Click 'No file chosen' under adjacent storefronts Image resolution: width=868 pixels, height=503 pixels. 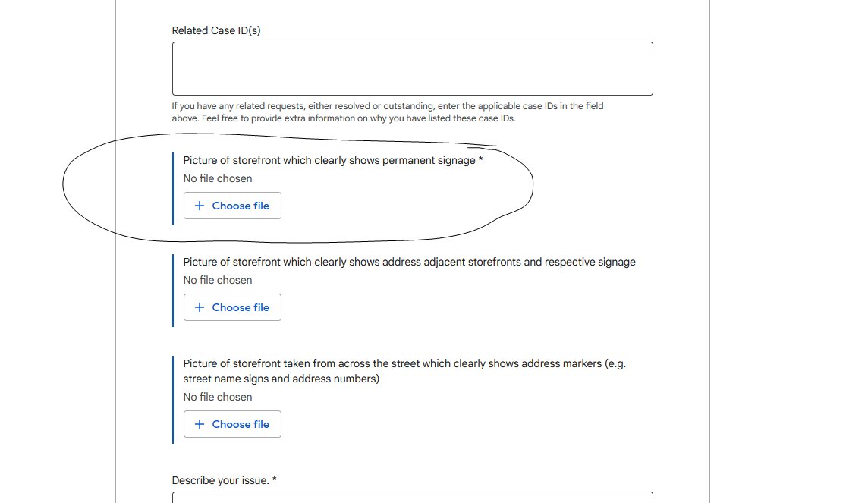pyautogui.click(x=218, y=281)
